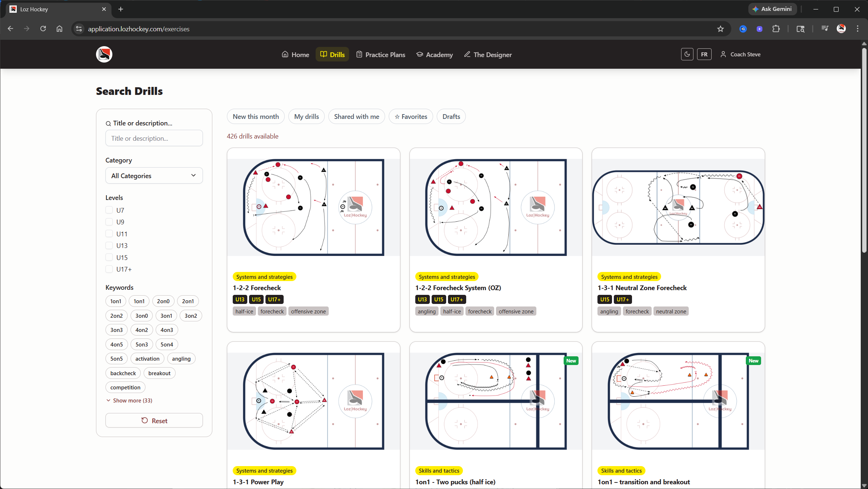Open the 1-2-2 Forecheck drill thumbnail
The height and width of the screenshot is (489, 868).
click(x=313, y=207)
